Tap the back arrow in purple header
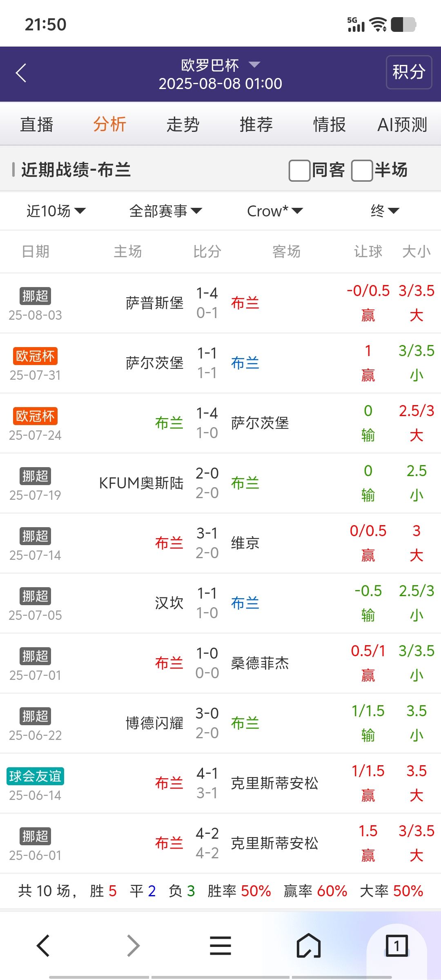Image resolution: width=441 pixels, height=980 pixels. [21, 73]
